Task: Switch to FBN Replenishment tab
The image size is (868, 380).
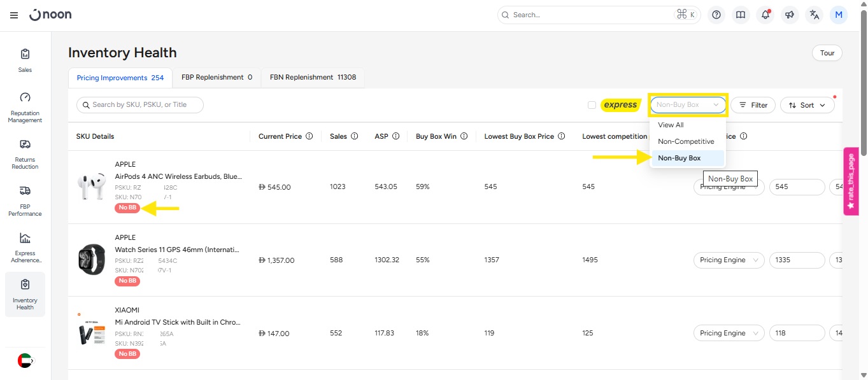Action: click(313, 78)
